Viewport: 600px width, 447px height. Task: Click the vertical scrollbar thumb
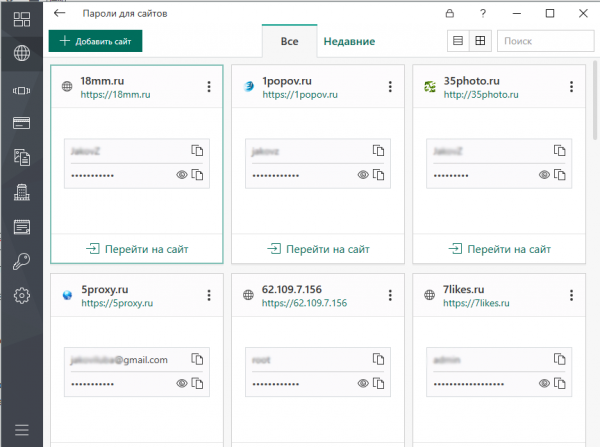click(595, 100)
